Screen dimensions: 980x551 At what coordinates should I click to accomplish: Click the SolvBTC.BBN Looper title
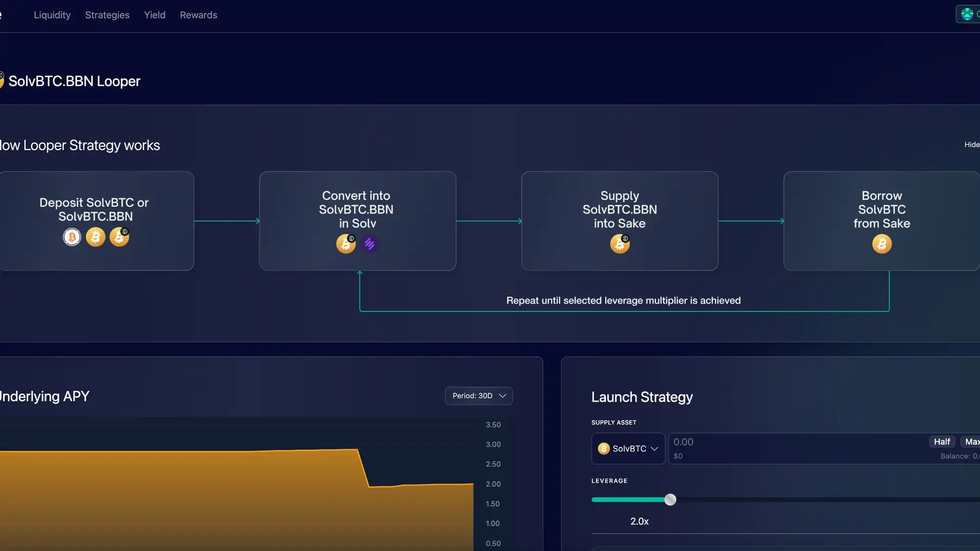coord(75,81)
